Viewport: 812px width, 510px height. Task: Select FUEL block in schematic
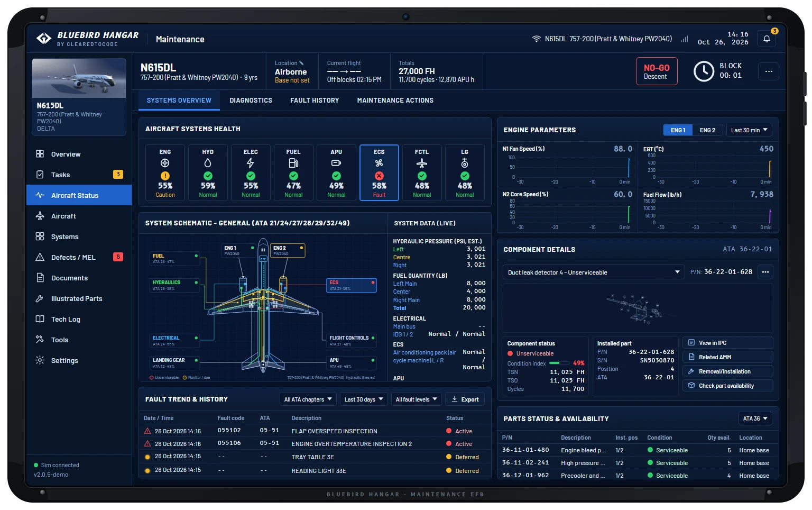(x=175, y=258)
